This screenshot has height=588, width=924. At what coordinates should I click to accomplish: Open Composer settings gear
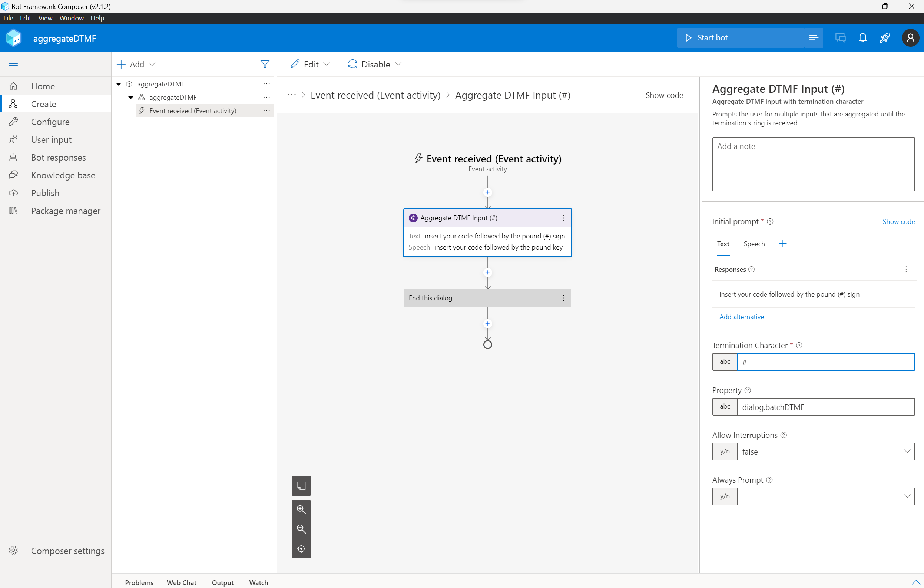coord(13,551)
